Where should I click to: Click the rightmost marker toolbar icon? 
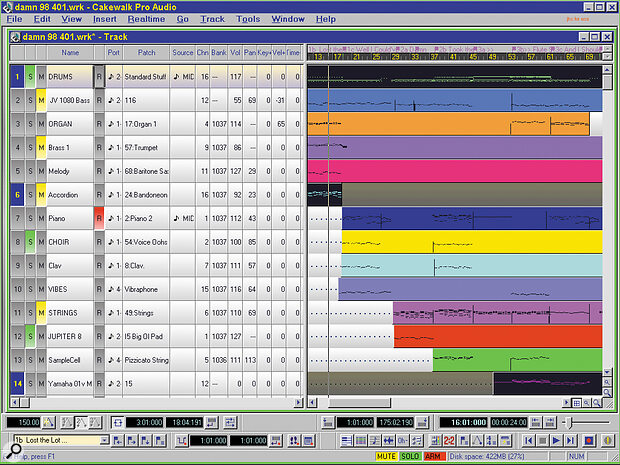click(x=159, y=440)
